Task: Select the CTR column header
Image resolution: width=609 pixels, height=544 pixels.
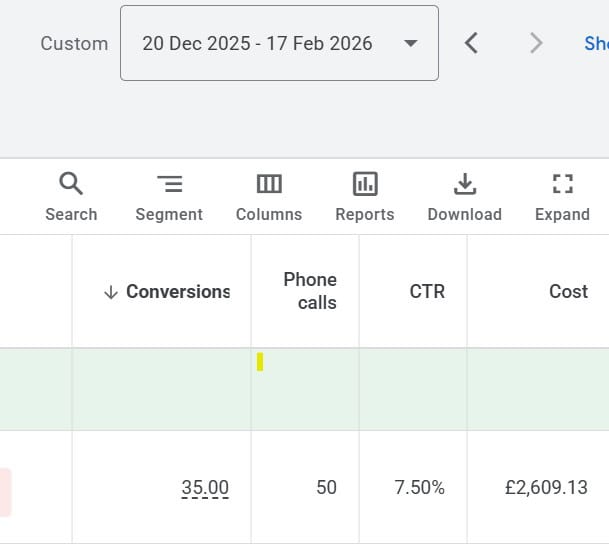Action: pos(427,292)
